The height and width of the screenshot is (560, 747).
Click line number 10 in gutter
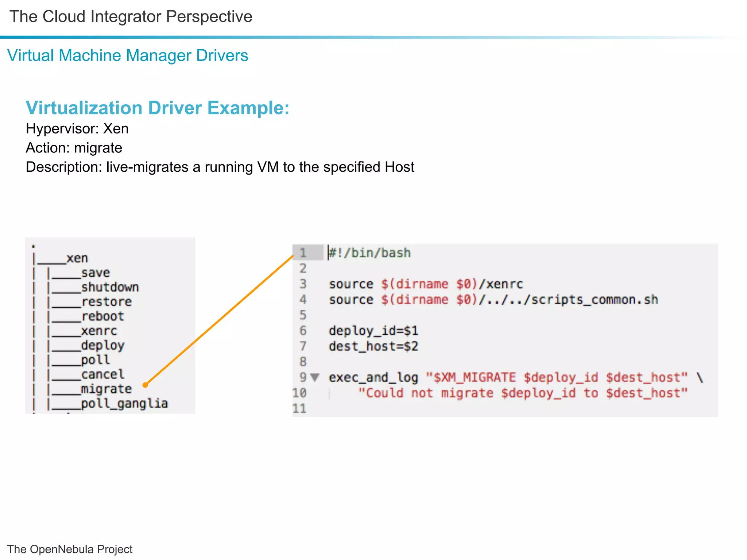tap(299, 393)
